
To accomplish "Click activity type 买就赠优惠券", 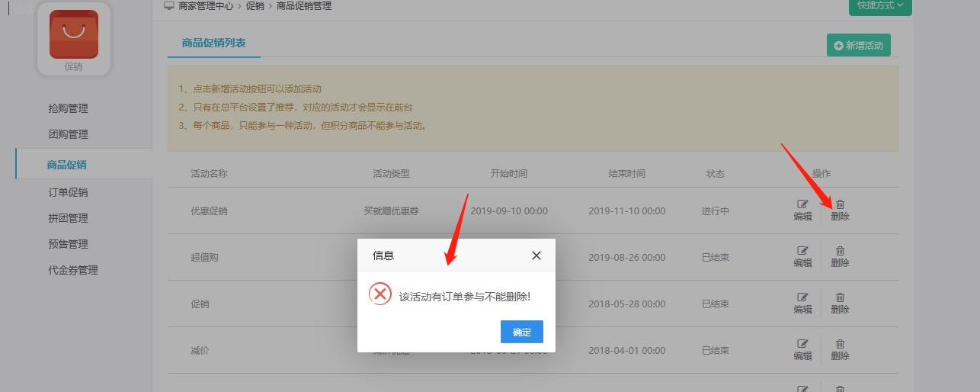I will coord(391,211).
